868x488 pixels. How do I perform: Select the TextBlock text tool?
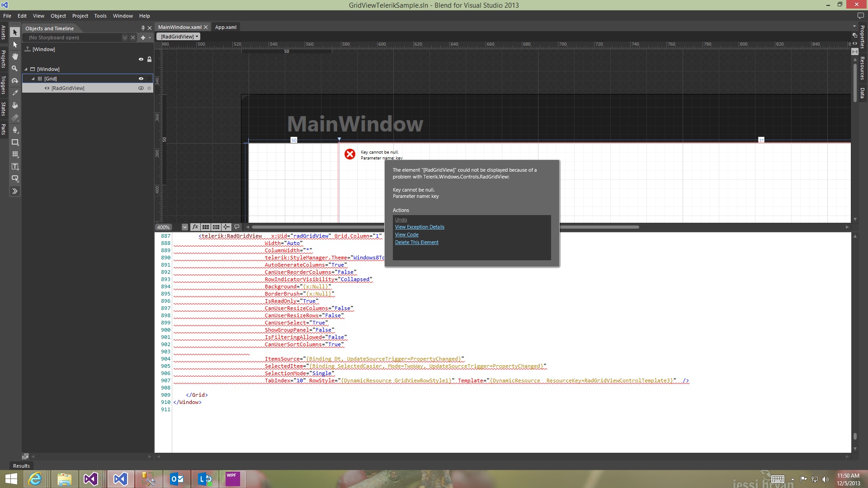point(15,166)
